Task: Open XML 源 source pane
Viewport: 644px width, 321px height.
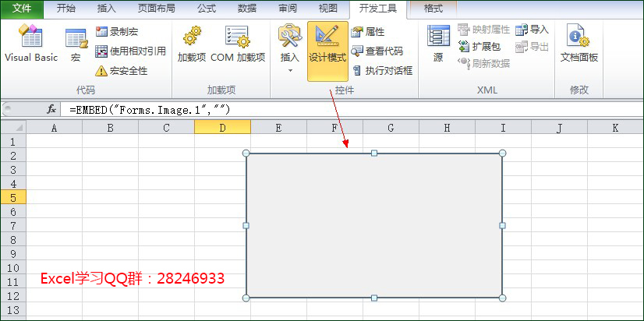Action: (x=438, y=44)
